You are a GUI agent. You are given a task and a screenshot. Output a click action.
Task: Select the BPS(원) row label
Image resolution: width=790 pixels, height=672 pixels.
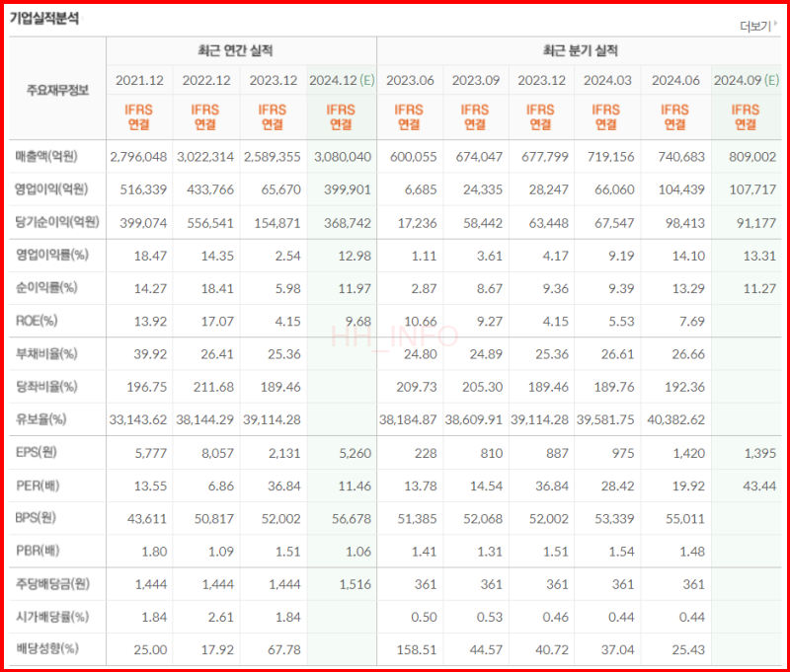tap(36, 518)
